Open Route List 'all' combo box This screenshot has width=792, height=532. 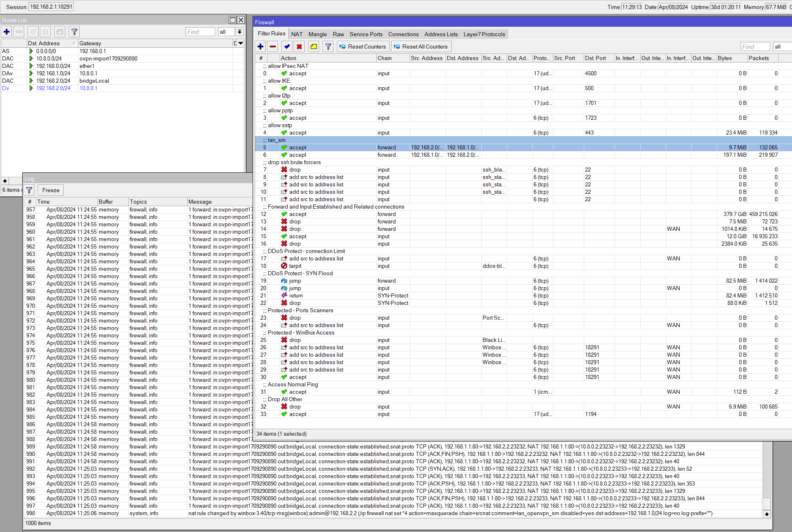pos(226,32)
